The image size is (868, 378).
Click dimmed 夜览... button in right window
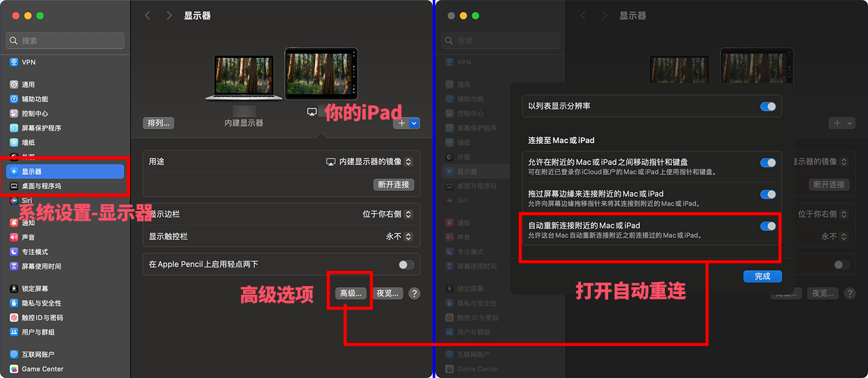[823, 293]
